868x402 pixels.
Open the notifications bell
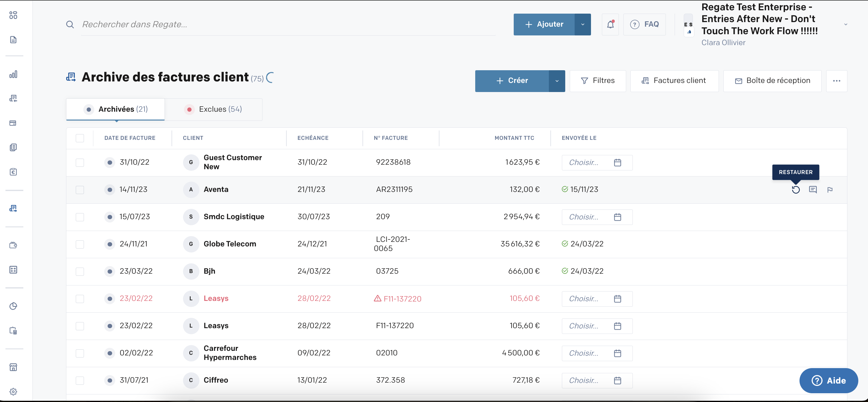(610, 24)
